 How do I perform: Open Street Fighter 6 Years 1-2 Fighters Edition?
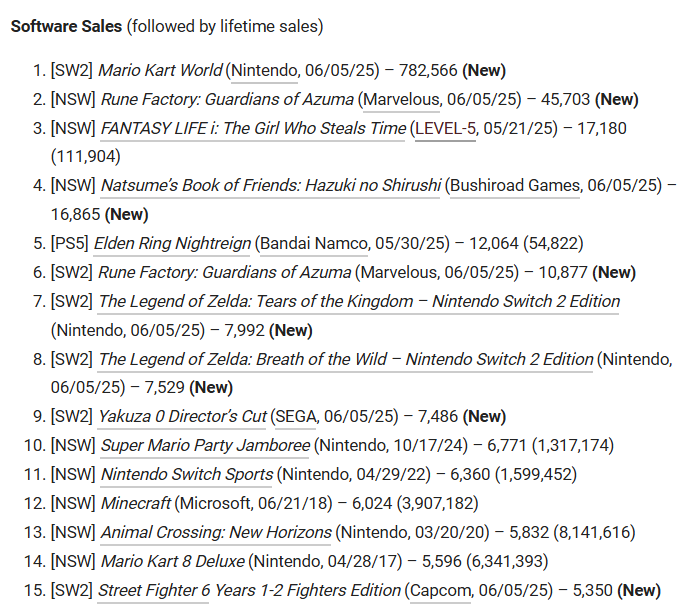pyautogui.click(x=249, y=590)
